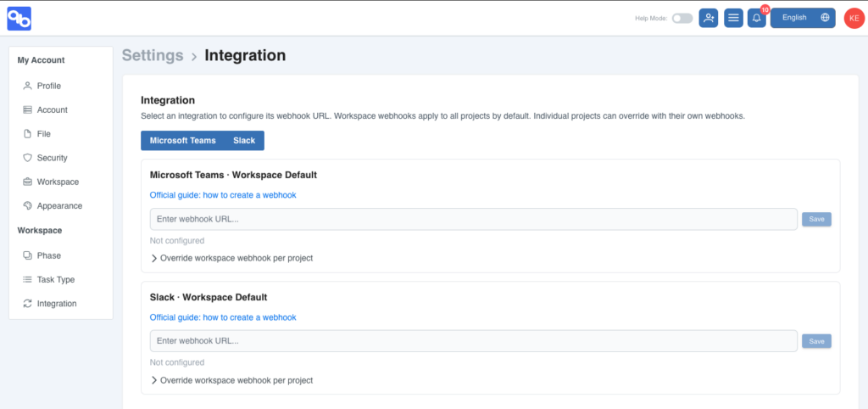The image size is (868, 409).
Task: Switch to Microsoft Teams tab
Action: [x=183, y=141]
